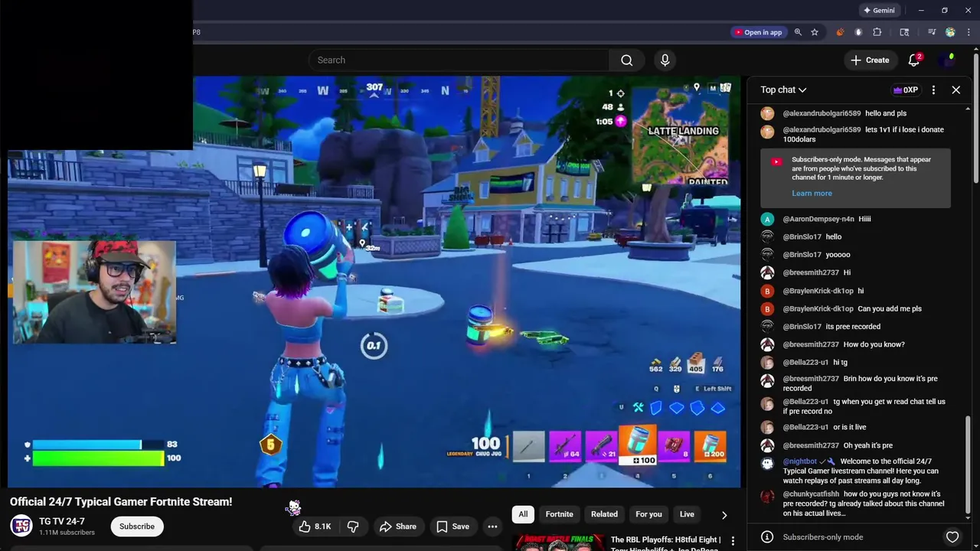This screenshot has height=551, width=980.
Task: Click the heart reaction in chat
Action: pos(952,537)
